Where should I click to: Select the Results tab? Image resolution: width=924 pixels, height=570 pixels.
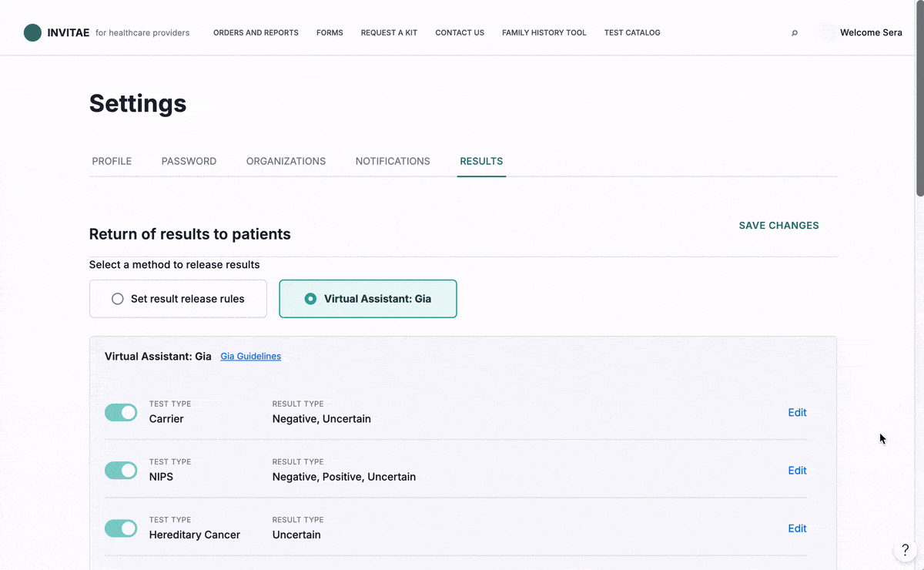coord(481,161)
